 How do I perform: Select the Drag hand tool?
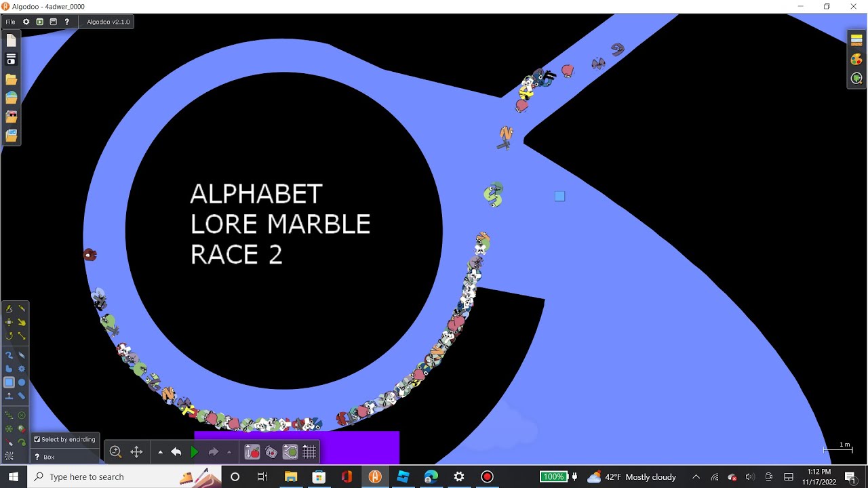pyautogui.click(x=22, y=322)
